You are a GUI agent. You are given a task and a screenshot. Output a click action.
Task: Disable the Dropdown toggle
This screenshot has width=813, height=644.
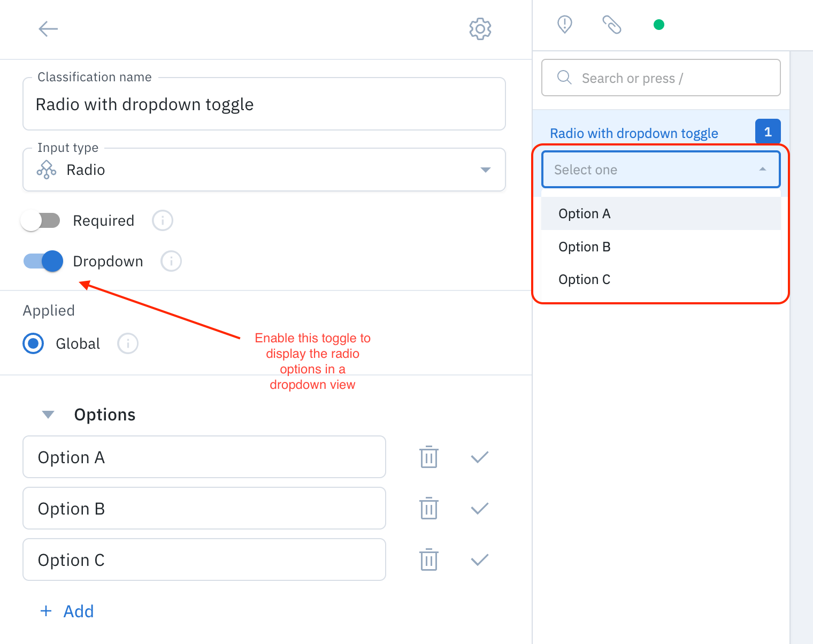43,261
